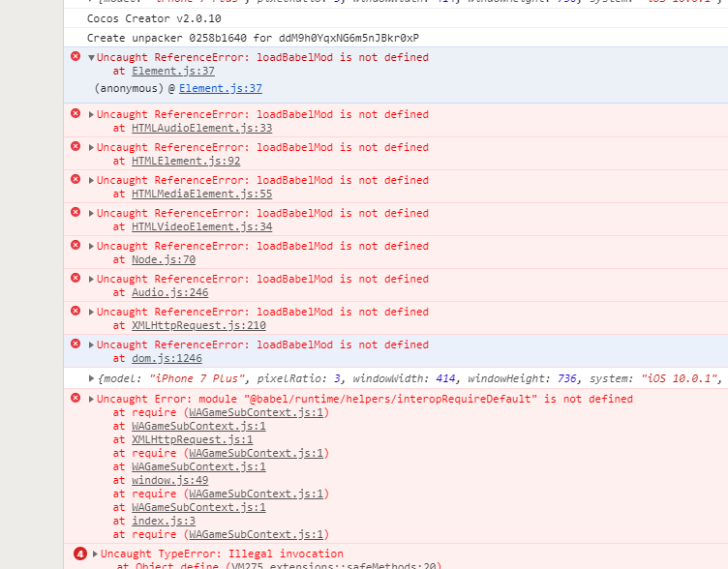Screen dimensions: 728x569
Task: Click the error icon beside Audio.js:246 error
Action: tap(76, 278)
